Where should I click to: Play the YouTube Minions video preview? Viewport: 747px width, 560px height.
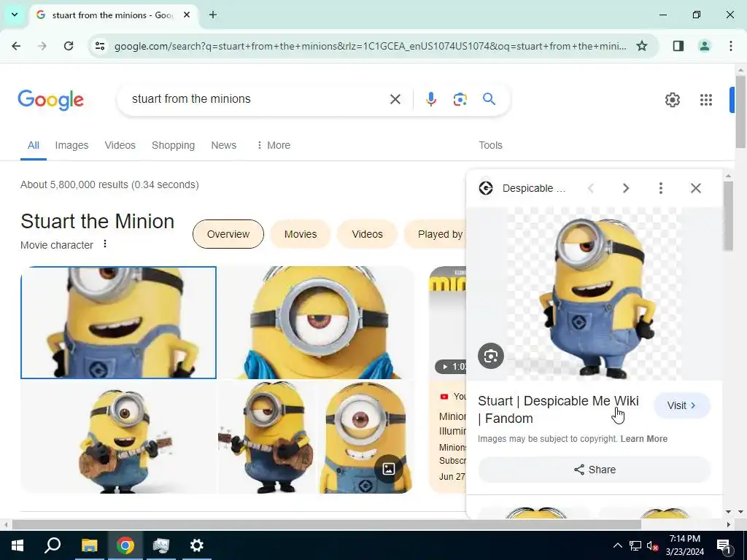pyautogui.click(x=447, y=322)
